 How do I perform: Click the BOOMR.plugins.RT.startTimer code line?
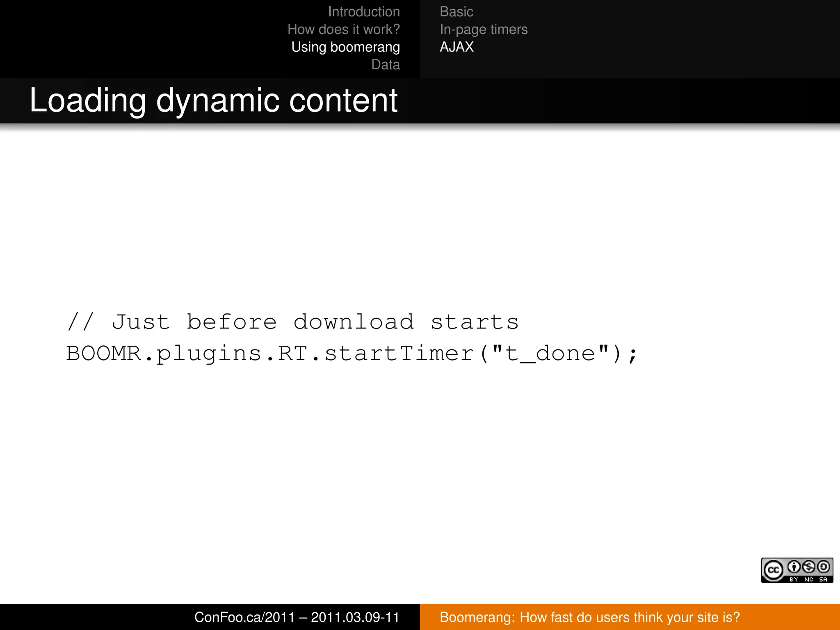coord(352,354)
